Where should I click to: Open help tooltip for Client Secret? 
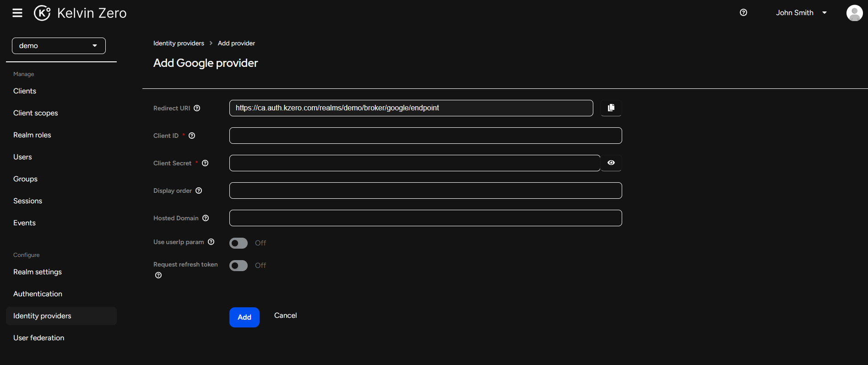205,163
